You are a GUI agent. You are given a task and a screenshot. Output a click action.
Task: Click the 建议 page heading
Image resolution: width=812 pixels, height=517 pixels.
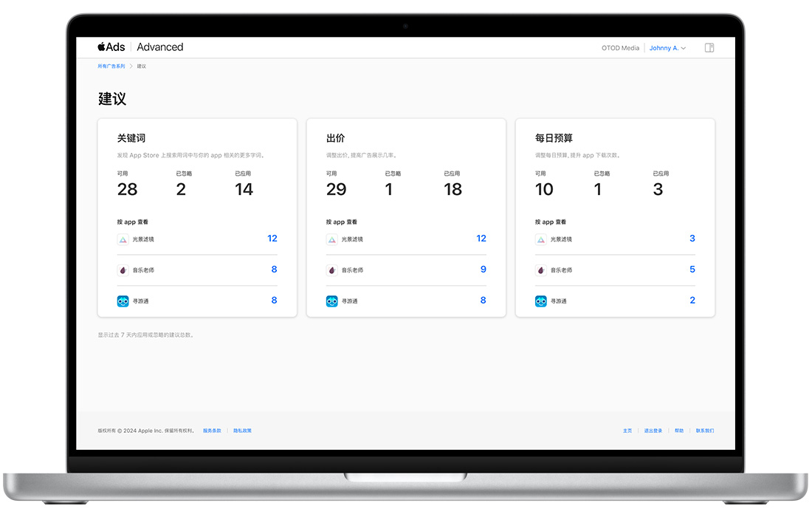112,98
